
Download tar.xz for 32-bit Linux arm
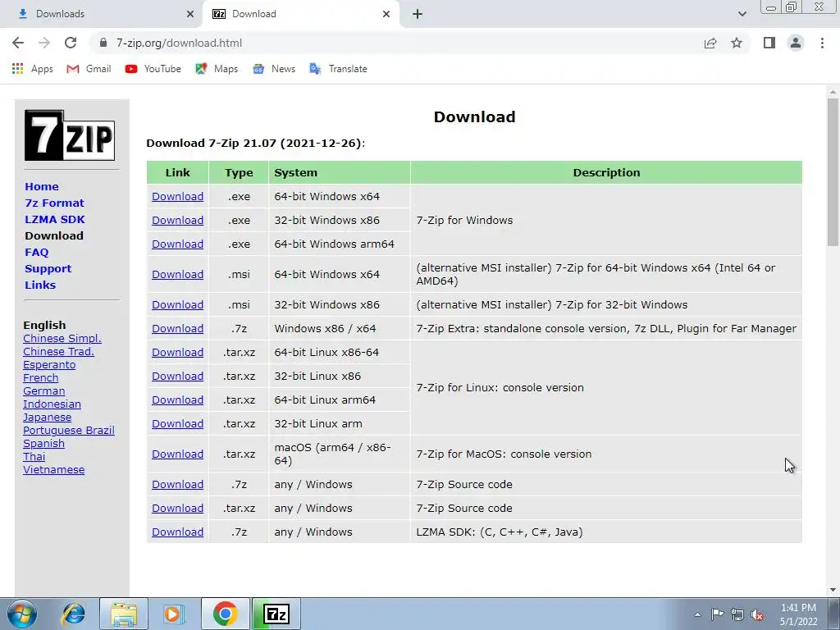(x=177, y=424)
